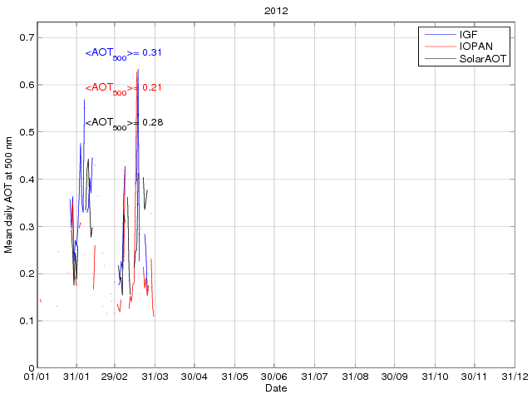Click the 30/06 date tick label
Image resolution: width=532 pixels, height=399 pixels.
coord(274,377)
